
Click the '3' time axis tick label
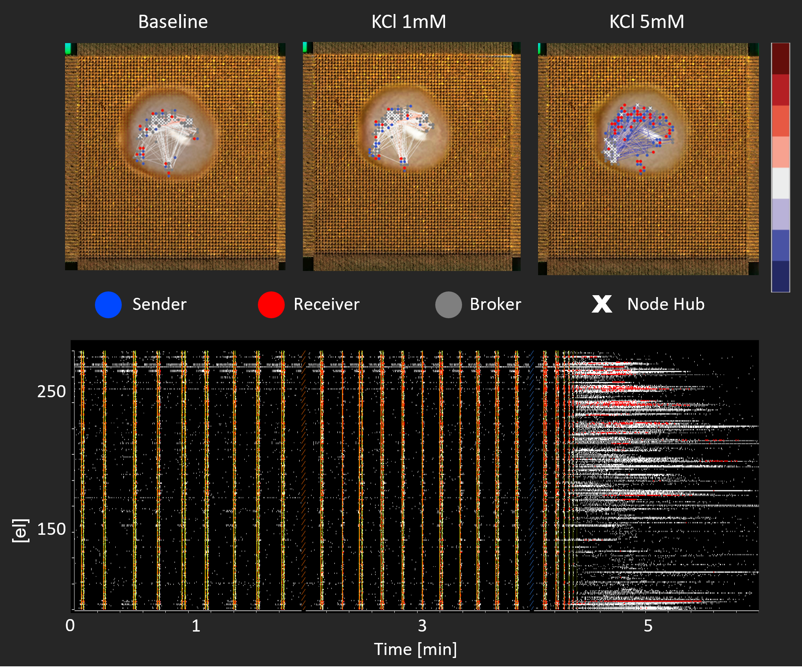(x=422, y=626)
